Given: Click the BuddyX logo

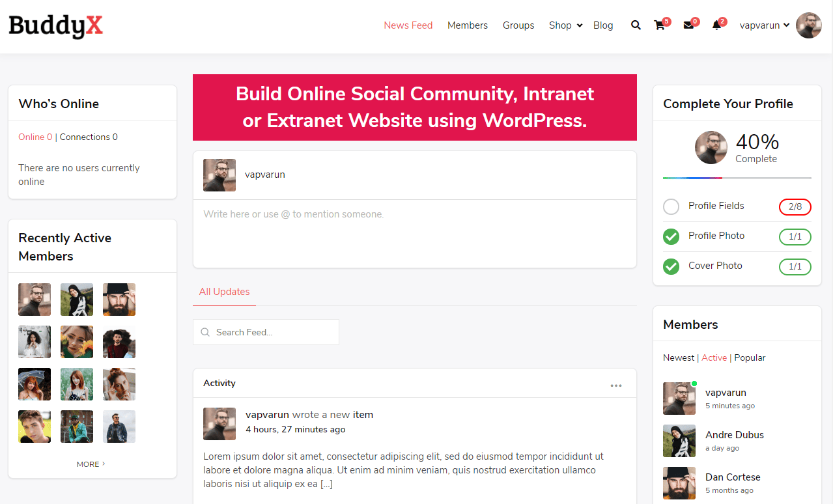Looking at the screenshot, I should 56,26.
